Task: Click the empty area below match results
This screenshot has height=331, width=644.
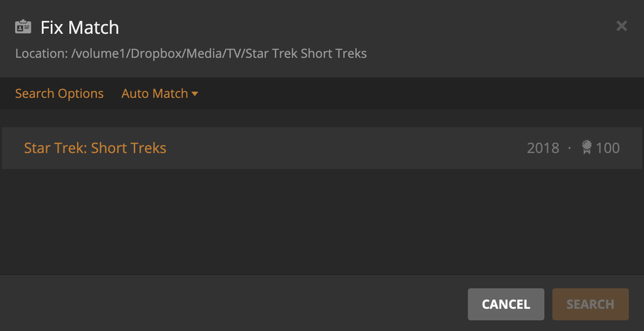Action: click(321, 222)
